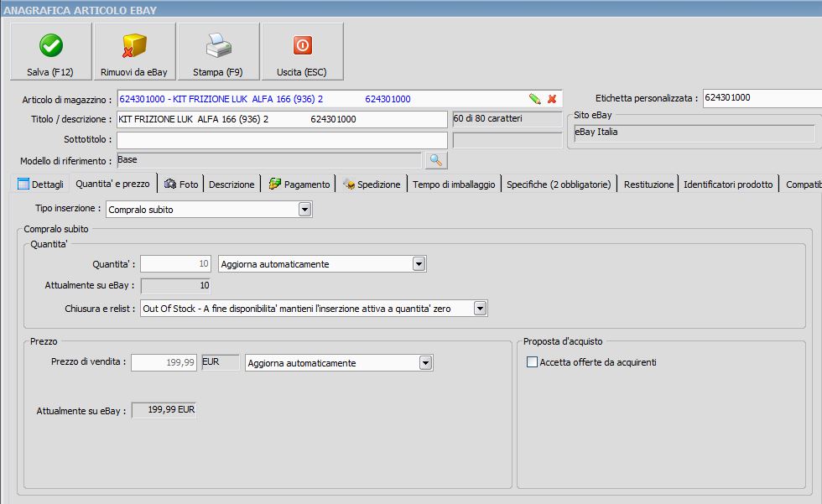
Task: Enable Accetta offerte da acquirenti checkbox
Action: pos(532,362)
